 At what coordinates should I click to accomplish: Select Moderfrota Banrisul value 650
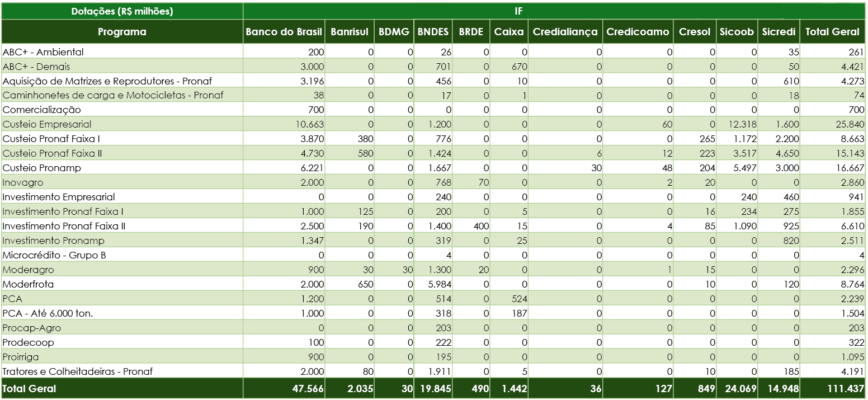coord(350,284)
